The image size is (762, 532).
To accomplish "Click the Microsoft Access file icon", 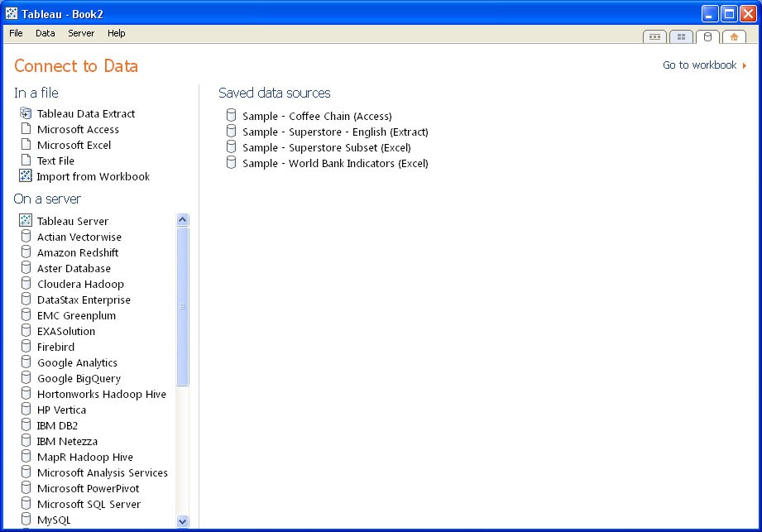I will [x=26, y=129].
